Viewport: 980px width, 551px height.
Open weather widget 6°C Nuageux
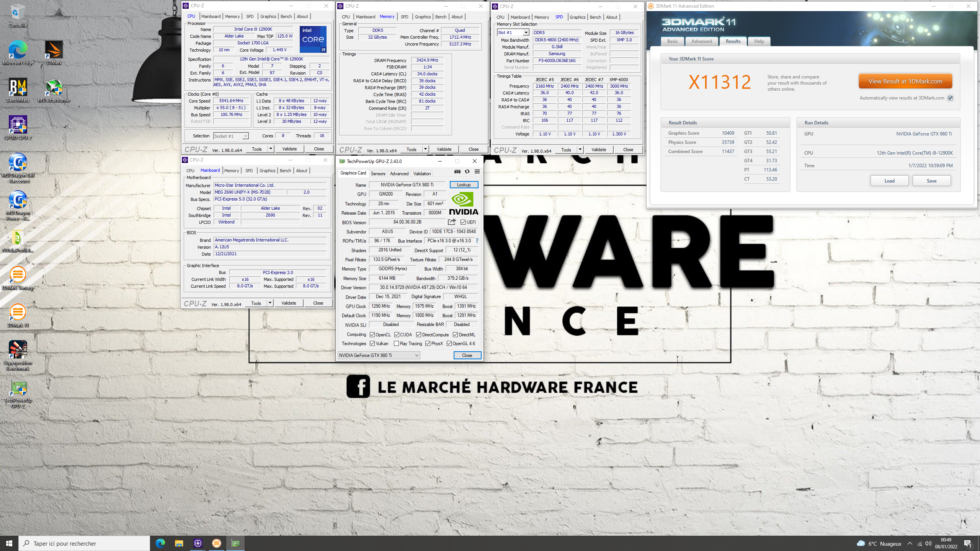click(879, 544)
